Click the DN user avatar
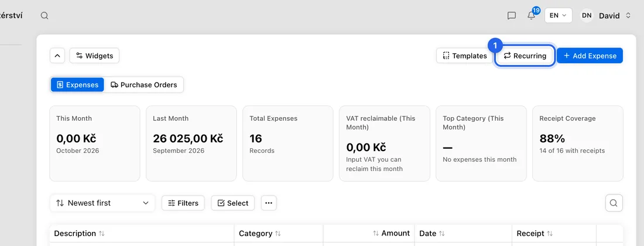Image resolution: width=644 pixels, height=246 pixels. (587, 16)
